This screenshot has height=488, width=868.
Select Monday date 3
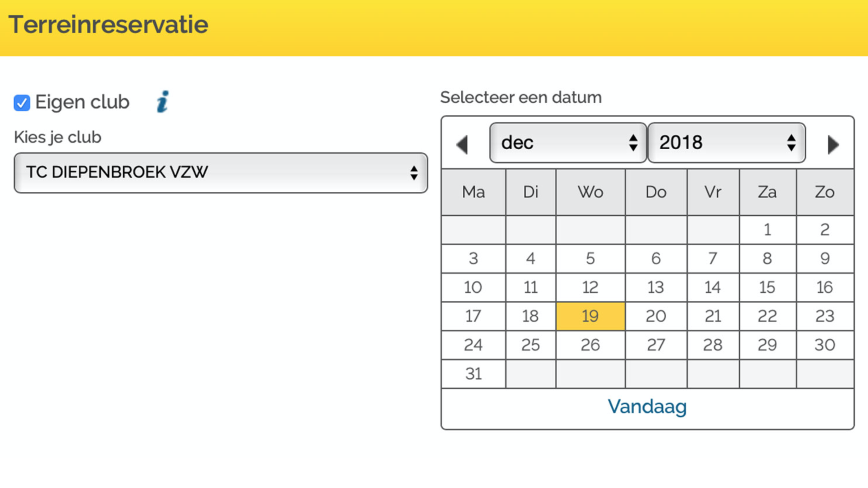point(474,259)
